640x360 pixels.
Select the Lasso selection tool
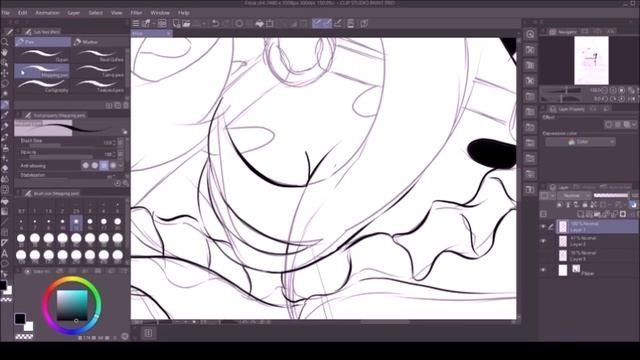5,84
